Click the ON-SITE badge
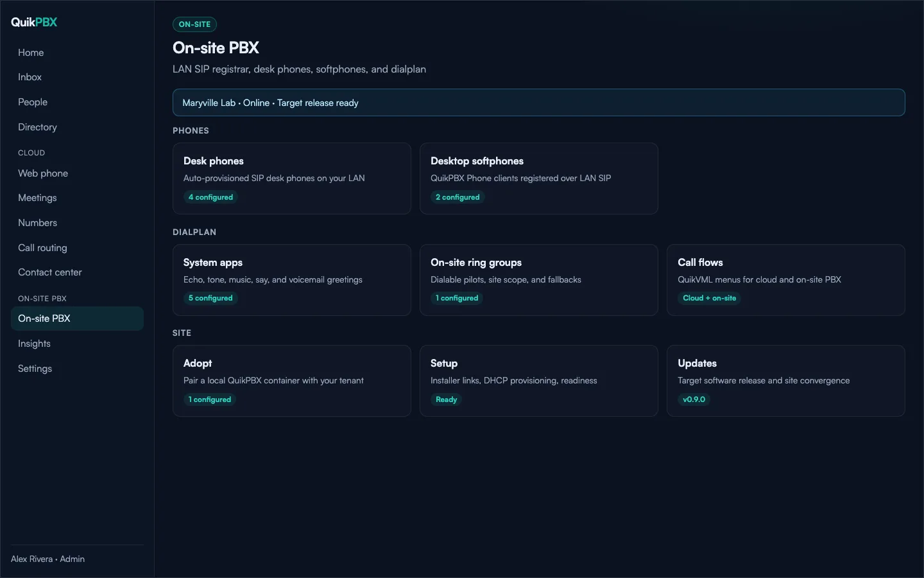924x578 pixels. 194,24
